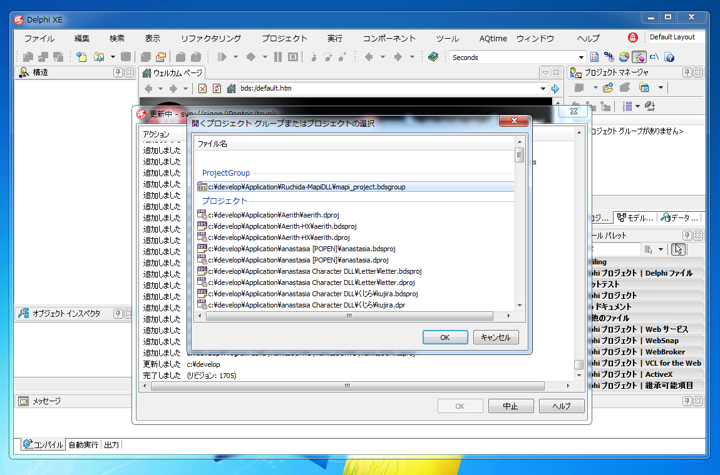Open the ファイル menu
Viewport: 720px width, 475px height.
(x=39, y=38)
